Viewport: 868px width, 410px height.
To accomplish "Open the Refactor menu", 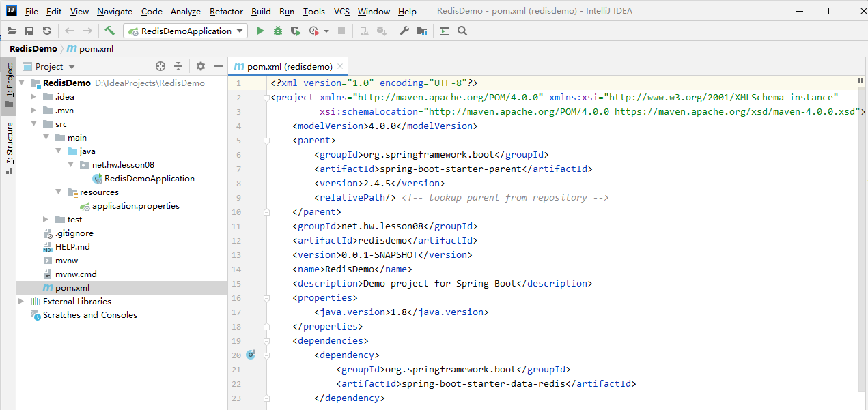I will pyautogui.click(x=226, y=11).
